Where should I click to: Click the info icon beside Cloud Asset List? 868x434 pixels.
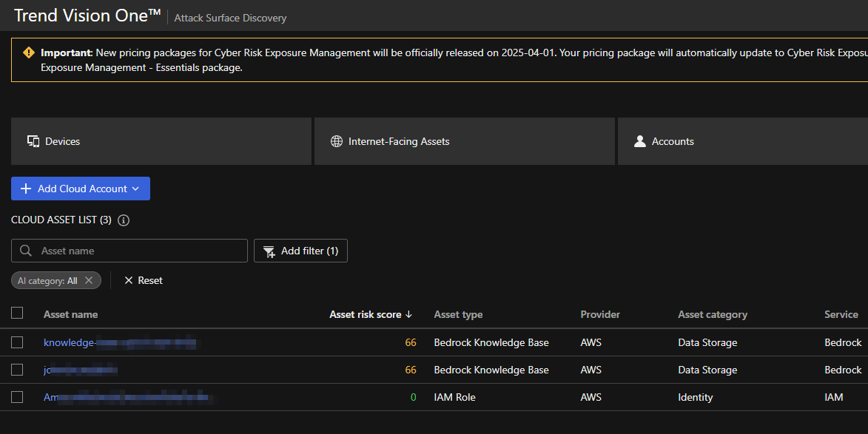[124, 220]
